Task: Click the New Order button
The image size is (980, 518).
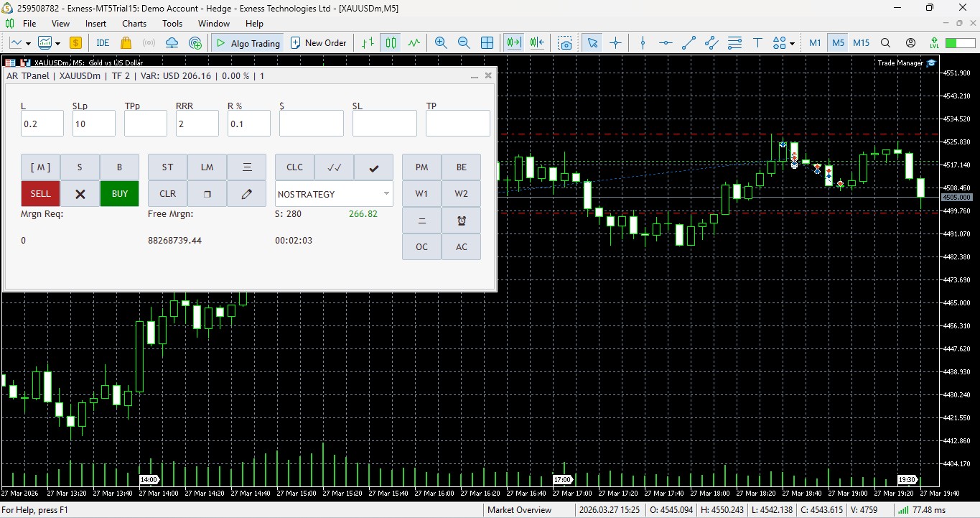Action: pyautogui.click(x=319, y=42)
